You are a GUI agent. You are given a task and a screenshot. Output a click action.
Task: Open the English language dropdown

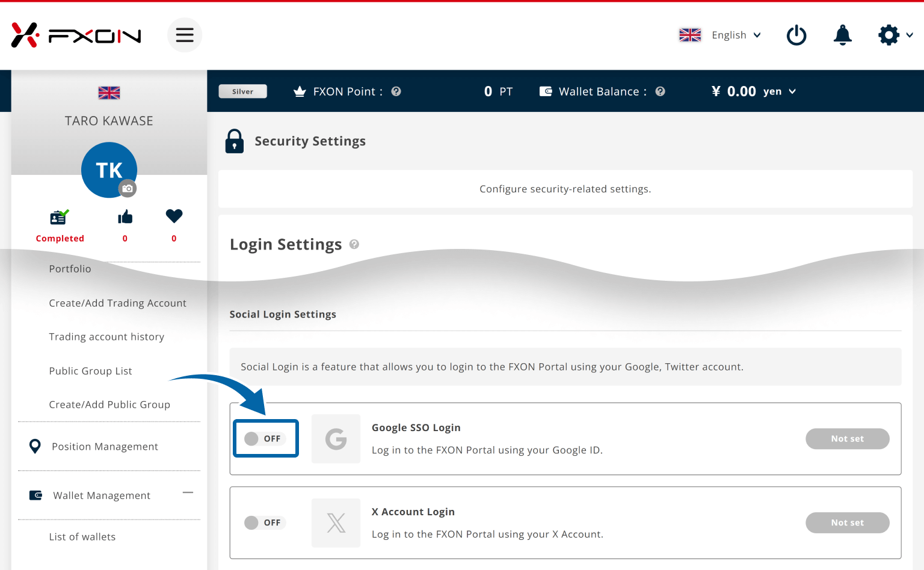click(736, 35)
